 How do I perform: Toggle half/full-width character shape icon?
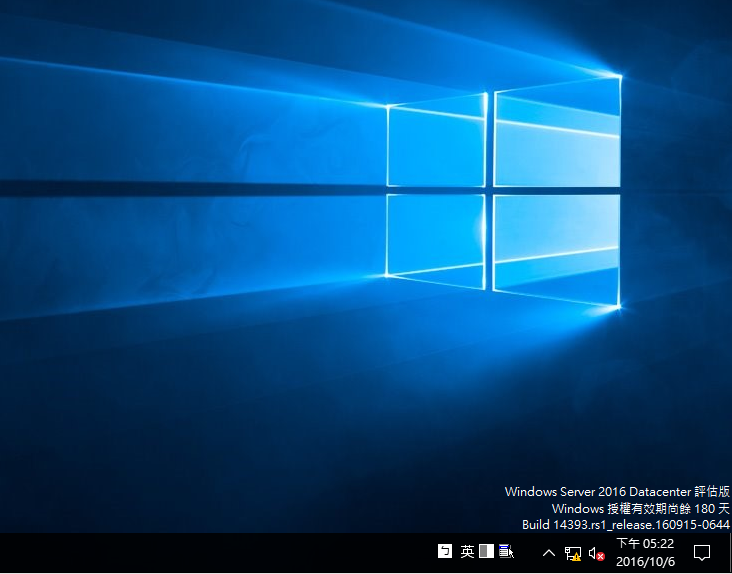486,551
